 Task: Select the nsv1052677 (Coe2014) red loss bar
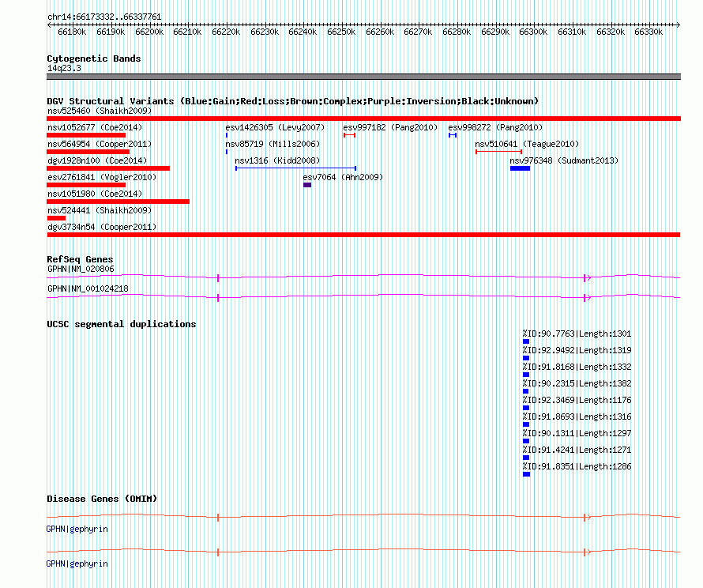pos(86,135)
